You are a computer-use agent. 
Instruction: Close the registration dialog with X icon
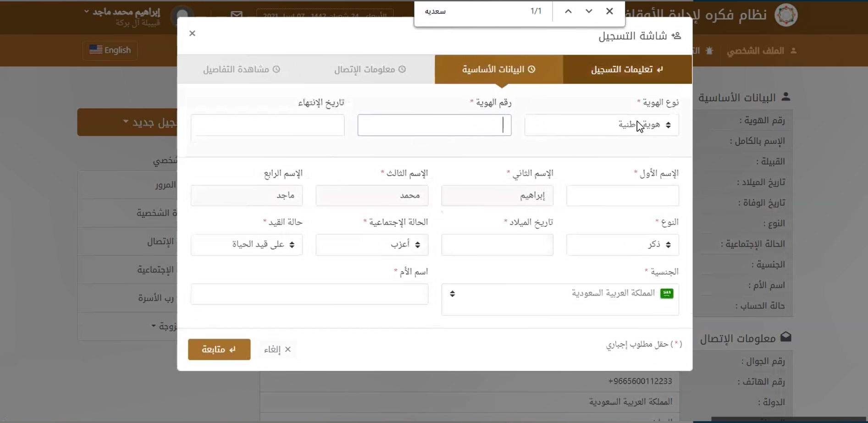(192, 33)
